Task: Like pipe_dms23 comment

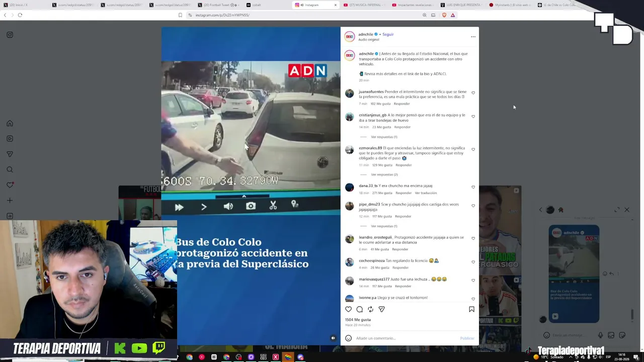Action: 473,206
